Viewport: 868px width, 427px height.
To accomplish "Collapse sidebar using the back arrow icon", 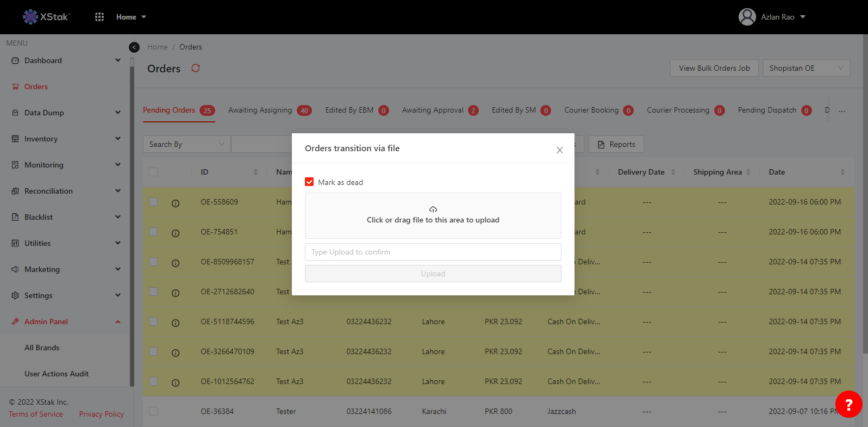I will pos(134,47).
